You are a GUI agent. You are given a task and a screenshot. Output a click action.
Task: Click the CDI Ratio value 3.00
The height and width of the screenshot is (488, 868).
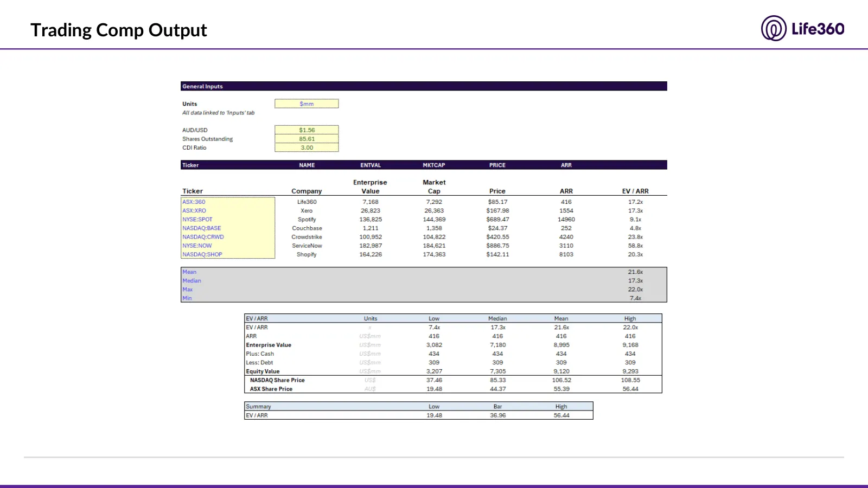point(307,147)
